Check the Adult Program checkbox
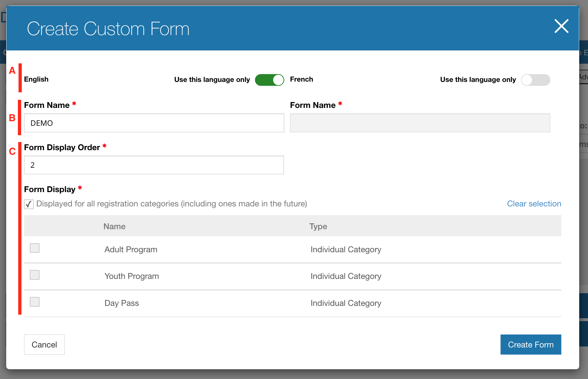 click(x=34, y=248)
